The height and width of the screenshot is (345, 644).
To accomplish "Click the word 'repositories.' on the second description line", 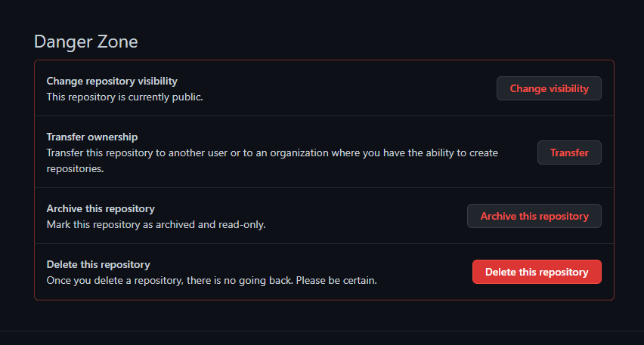I will point(75,168).
